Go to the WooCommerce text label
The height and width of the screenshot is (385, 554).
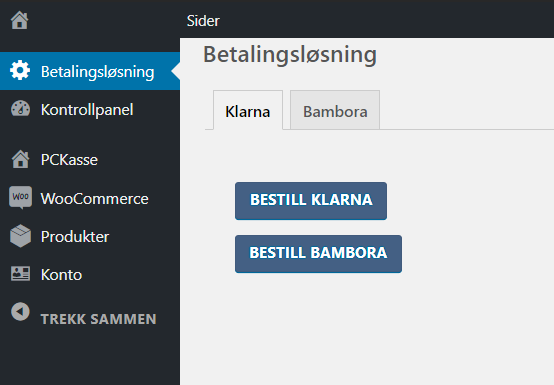pos(95,199)
